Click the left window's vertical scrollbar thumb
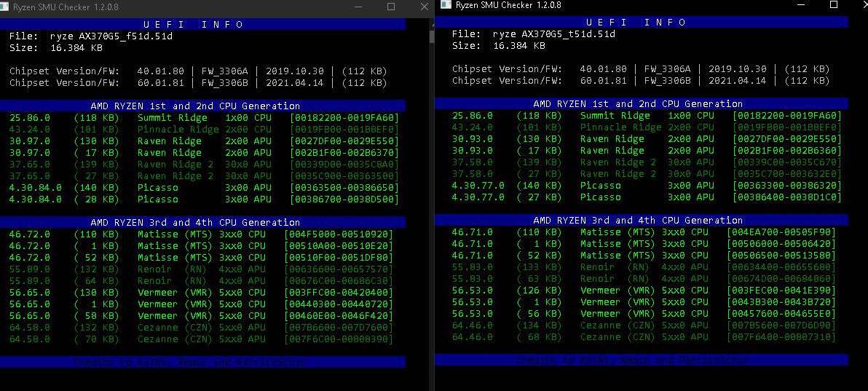Viewport: 868px width, 391px height. [432, 37]
